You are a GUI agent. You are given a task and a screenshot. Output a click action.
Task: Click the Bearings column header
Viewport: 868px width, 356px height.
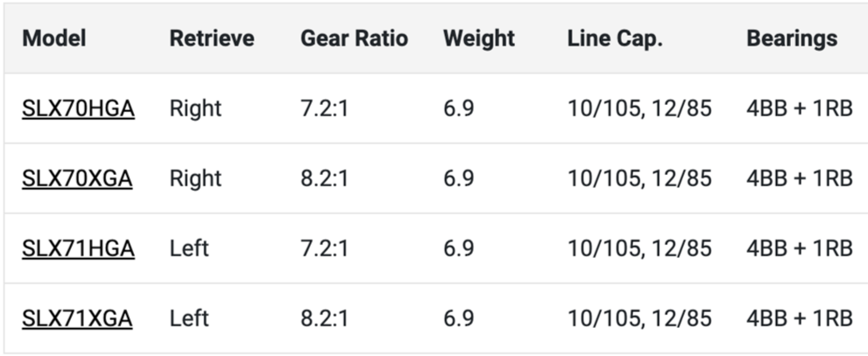pos(792,38)
